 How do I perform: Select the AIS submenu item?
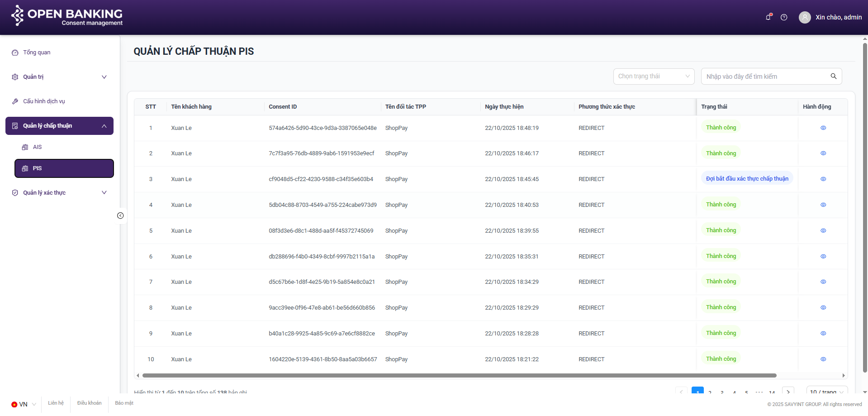pyautogui.click(x=37, y=147)
